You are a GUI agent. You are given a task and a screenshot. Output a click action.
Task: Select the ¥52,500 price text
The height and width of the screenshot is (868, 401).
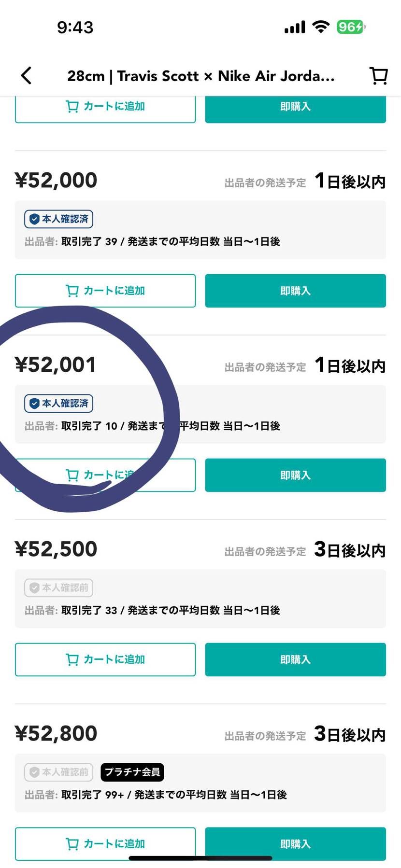coord(56,549)
